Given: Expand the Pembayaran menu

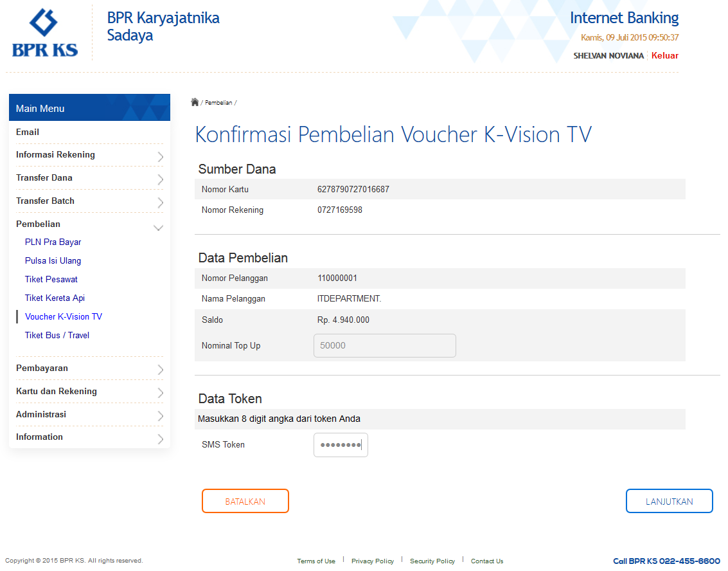Looking at the screenshot, I should click(89, 368).
